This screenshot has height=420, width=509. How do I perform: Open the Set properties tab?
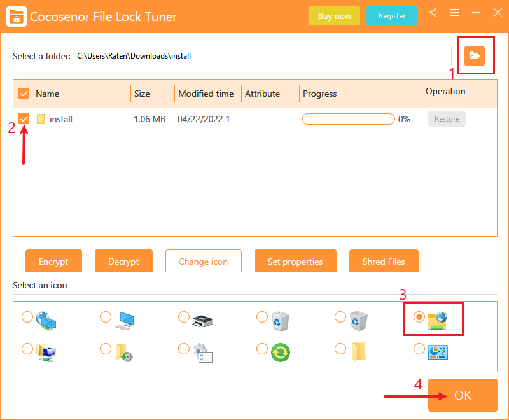click(295, 261)
